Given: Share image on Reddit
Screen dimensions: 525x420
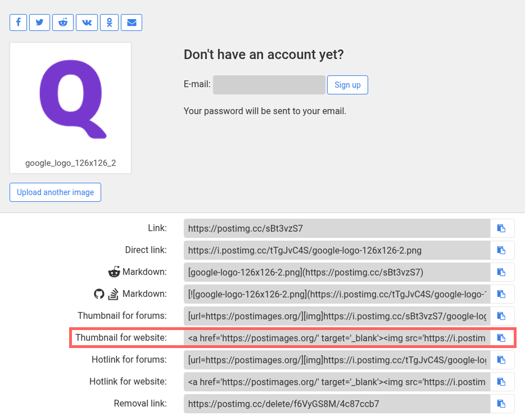Looking at the screenshot, I should click(x=63, y=22).
